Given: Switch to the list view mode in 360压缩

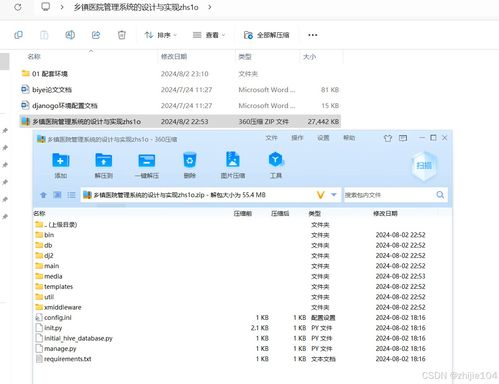Looking at the screenshot, I should pos(71,195).
